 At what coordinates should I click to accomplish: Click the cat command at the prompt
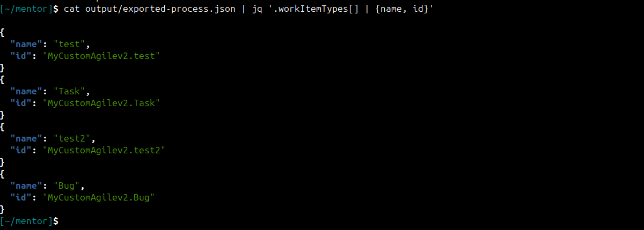pos(71,10)
